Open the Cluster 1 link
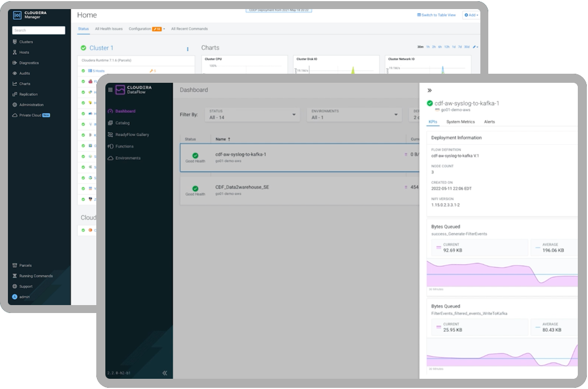The width and height of the screenshot is (588, 389). 101,48
